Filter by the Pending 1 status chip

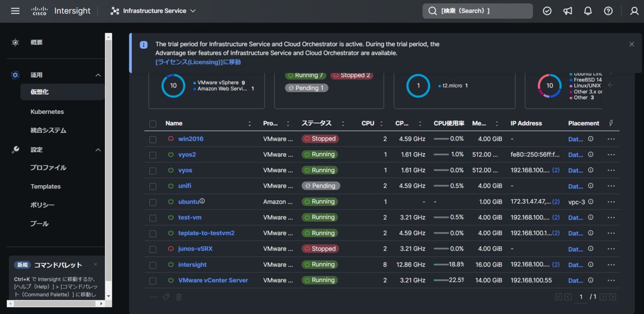[x=306, y=88]
